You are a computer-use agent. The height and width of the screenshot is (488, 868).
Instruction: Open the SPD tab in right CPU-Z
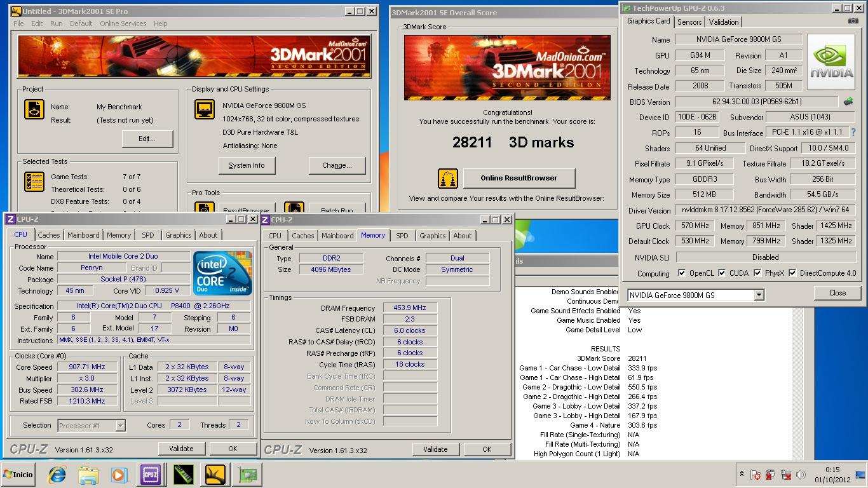tap(402, 236)
